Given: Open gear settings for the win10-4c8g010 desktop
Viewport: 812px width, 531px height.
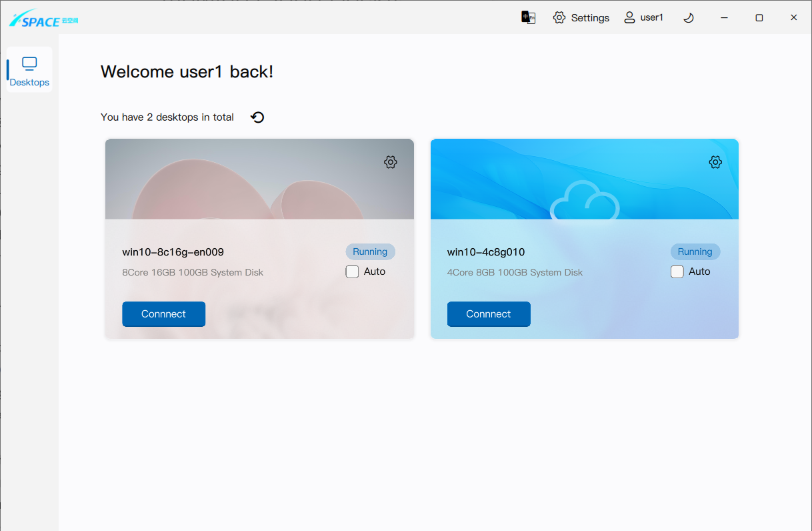Looking at the screenshot, I should [715, 162].
